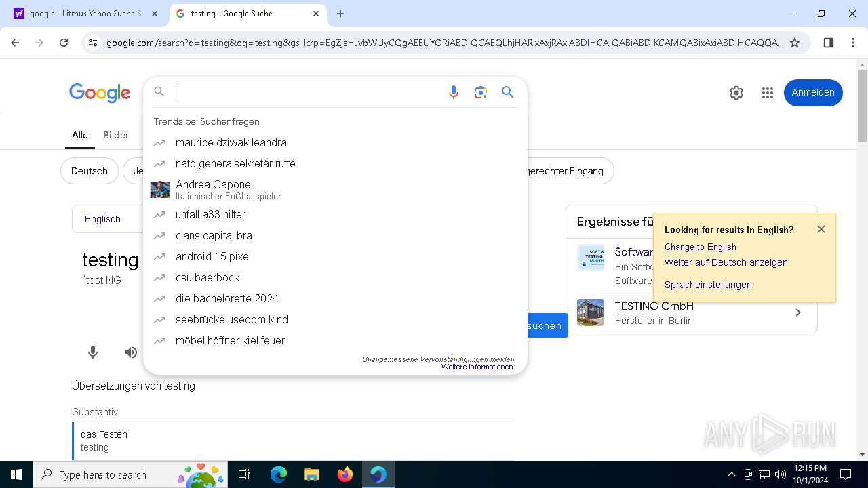Select suggestion seebrücke usedom kind
Screen dimensions: 868x488
[335, 319]
